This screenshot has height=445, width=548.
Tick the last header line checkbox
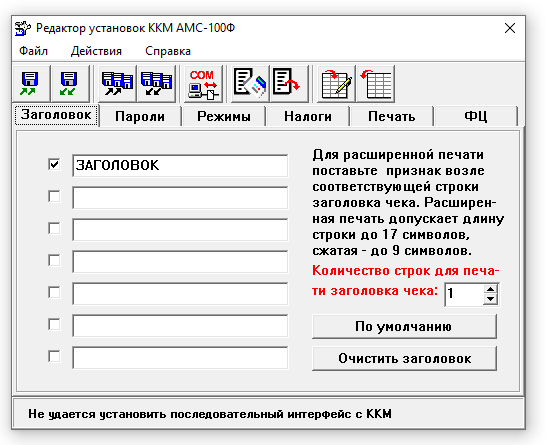click(54, 357)
